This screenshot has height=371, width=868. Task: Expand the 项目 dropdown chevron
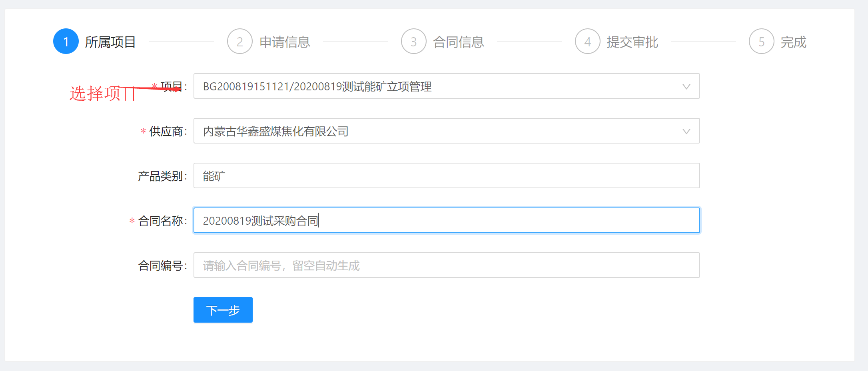686,86
